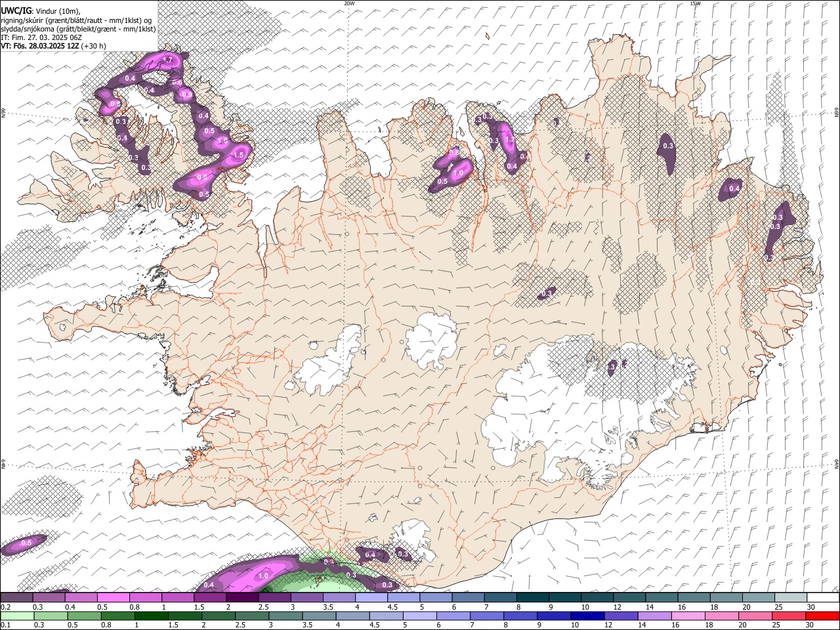Click the dark teal 9 swatch on upper legend scale

(x=565, y=598)
